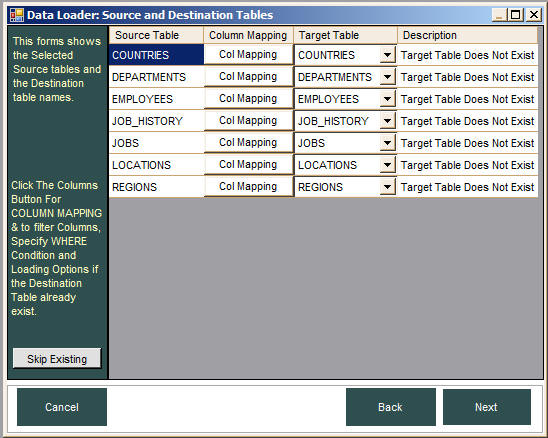Cancel the data loader wizard
The height and width of the screenshot is (438, 548).
coord(62,407)
